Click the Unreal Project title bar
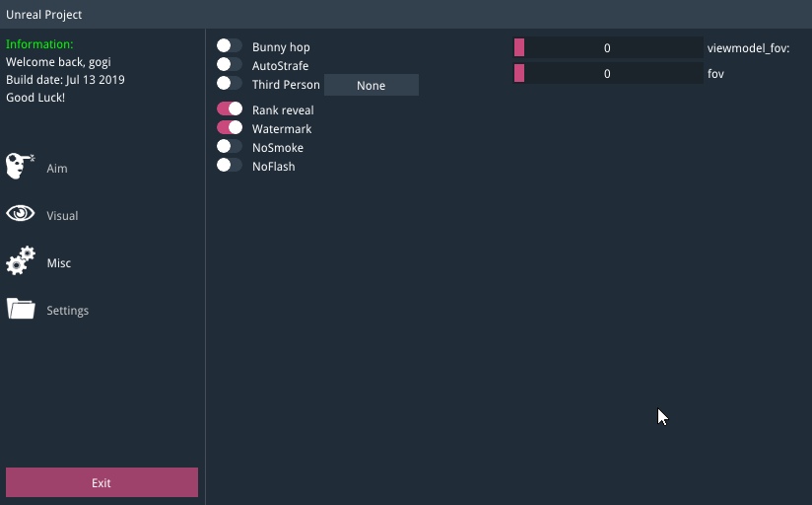Image resolution: width=812 pixels, height=505 pixels. coord(406,14)
